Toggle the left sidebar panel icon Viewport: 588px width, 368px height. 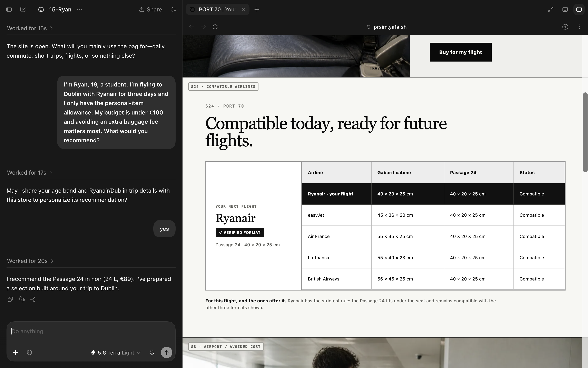click(x=9, y=9)
